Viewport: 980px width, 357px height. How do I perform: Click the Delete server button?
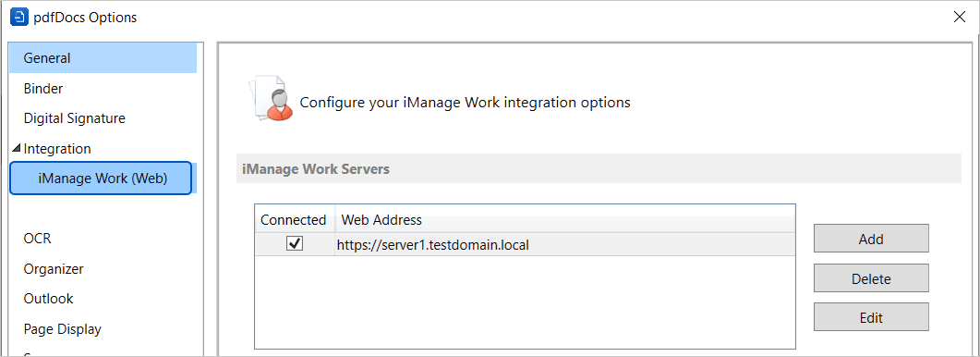(871, 278)
